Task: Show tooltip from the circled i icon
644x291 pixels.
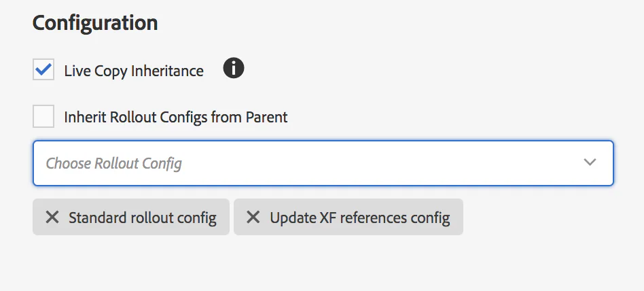Action: tap(234, 69)
